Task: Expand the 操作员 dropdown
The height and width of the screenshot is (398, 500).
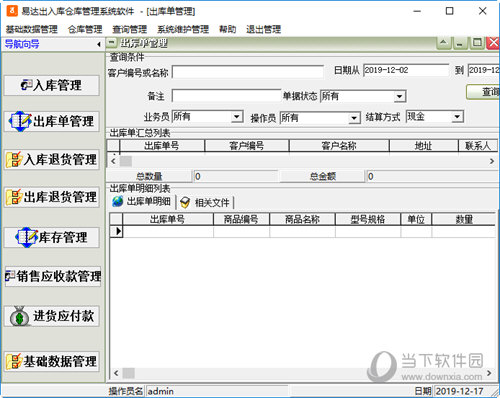Action: coord(354,118)
